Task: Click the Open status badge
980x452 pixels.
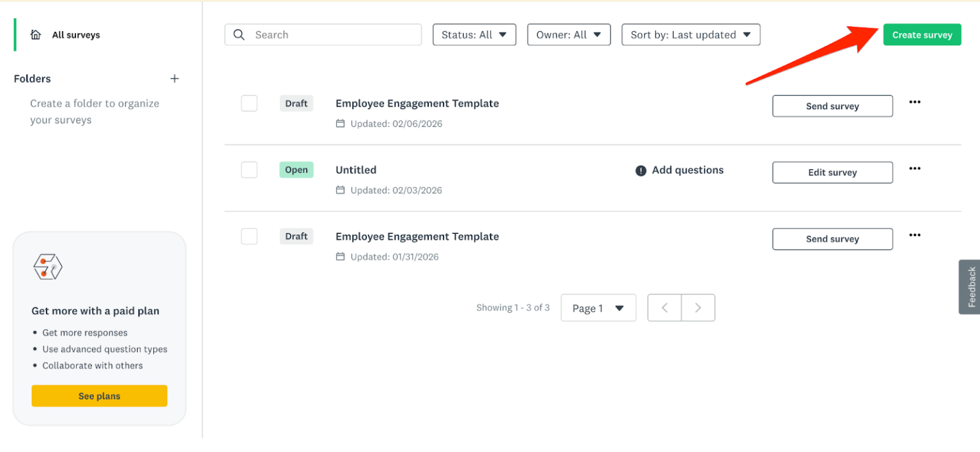Action: (x=296, y=170)
